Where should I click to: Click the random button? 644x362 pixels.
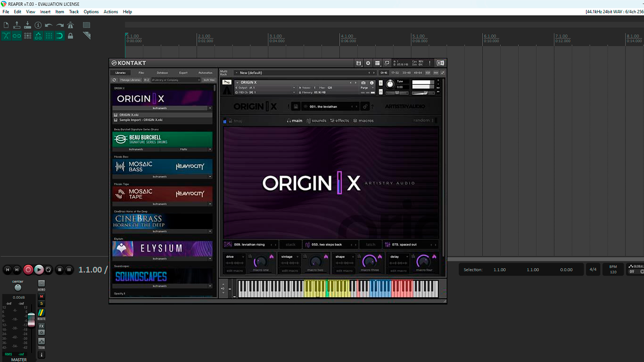tap(421, 121)
